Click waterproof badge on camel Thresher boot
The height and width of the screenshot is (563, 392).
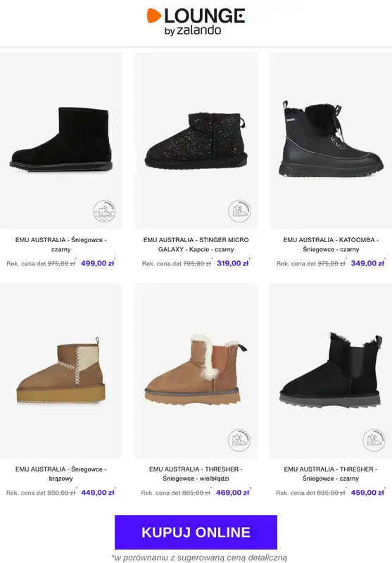(239, 441)
